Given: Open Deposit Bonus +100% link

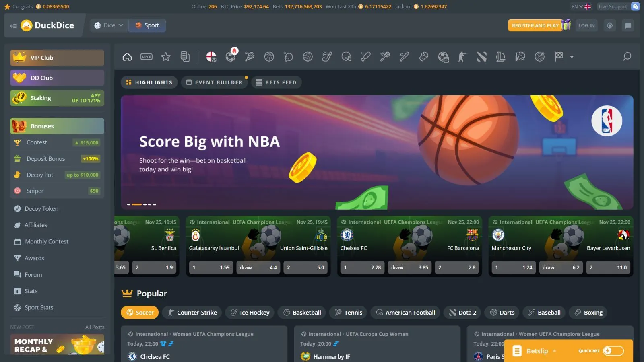Looking at the screenshot, I should (57, 158).
